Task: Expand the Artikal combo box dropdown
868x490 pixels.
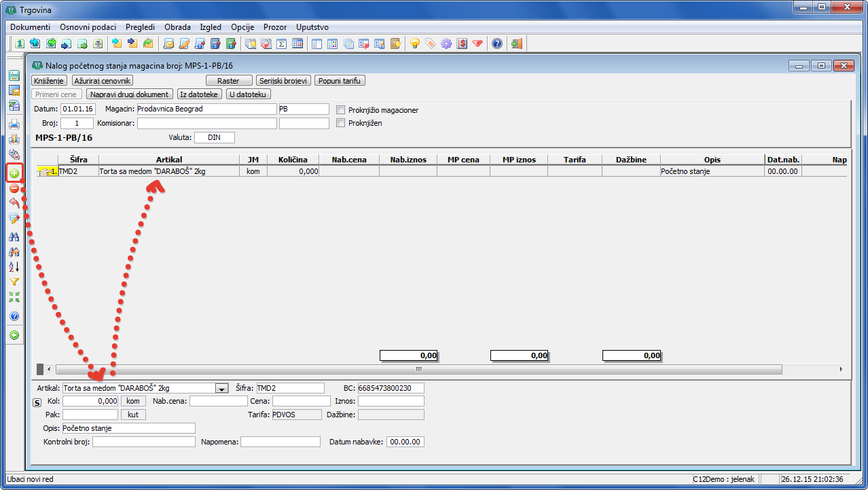Action: [x=221, y=388]
